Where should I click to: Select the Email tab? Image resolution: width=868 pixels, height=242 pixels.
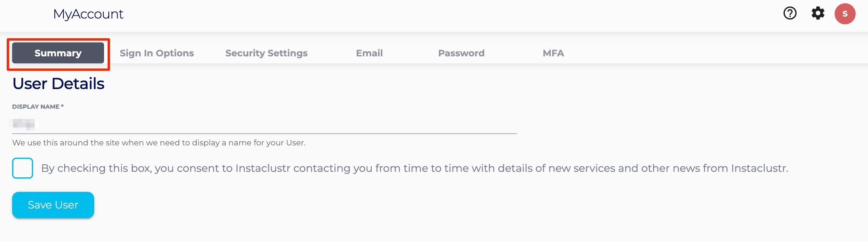[x=369, y=53]
